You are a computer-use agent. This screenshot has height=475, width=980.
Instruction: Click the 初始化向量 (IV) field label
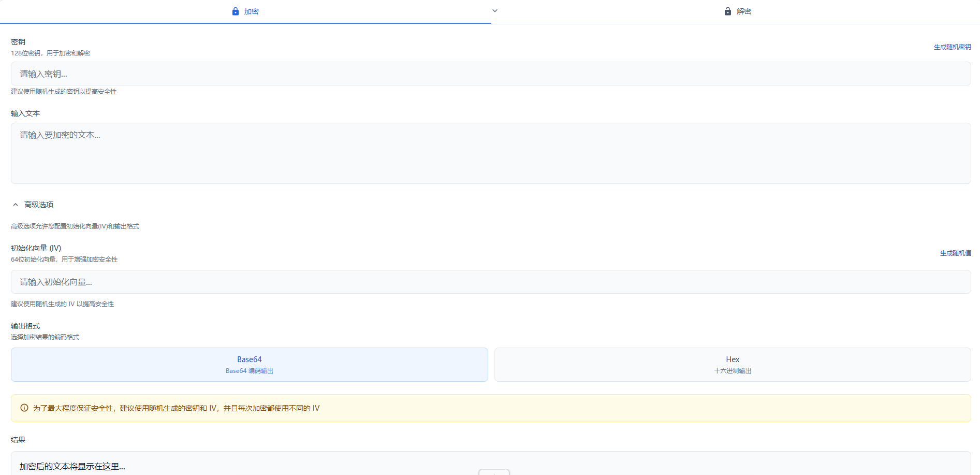click(x=36, y=248)
